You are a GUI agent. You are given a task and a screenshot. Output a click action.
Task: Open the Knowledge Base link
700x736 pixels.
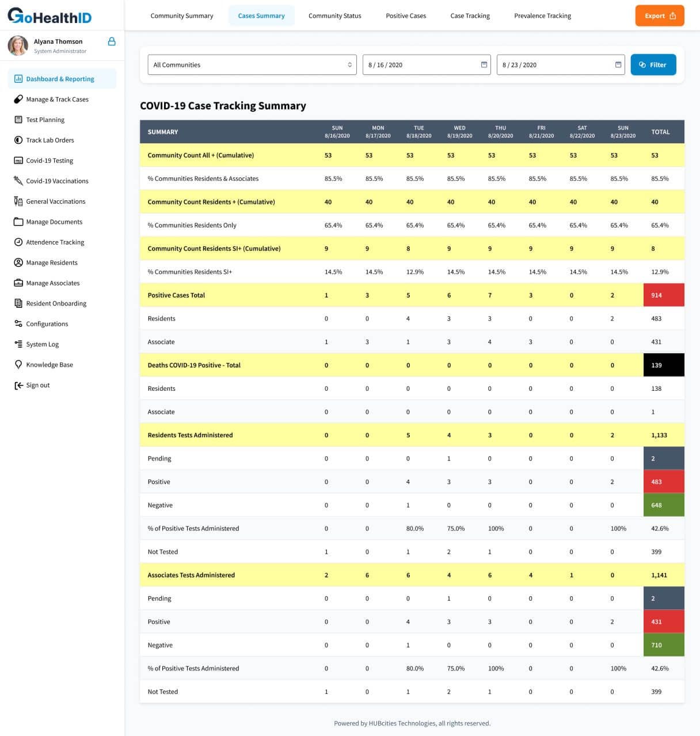(x=50, y=365)
